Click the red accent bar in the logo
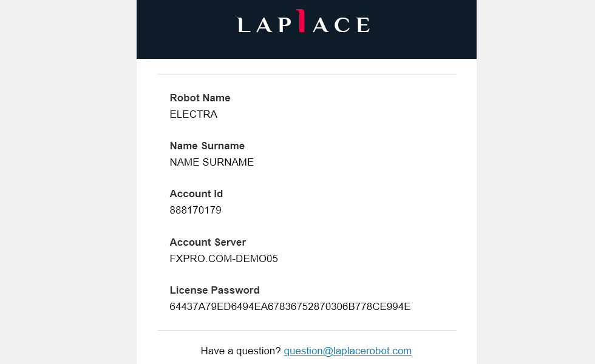 pyautogui.click(x=301, y=21)
